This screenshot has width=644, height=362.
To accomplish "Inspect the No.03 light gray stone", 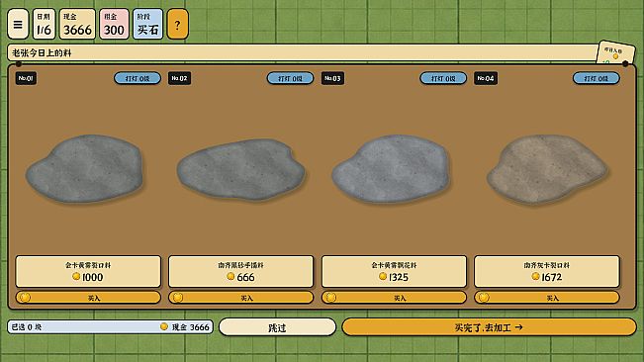I will point(390,169).
